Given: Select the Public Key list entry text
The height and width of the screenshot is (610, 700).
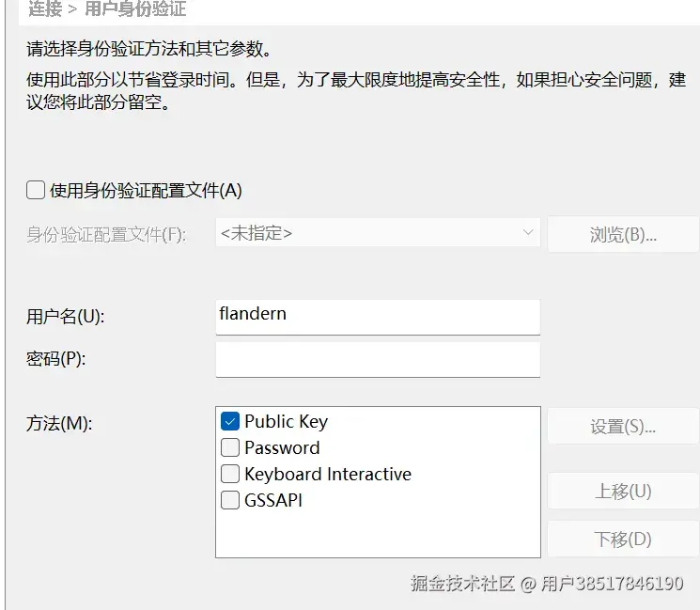Looking at the screenshot, I should (x=286, y=422).
